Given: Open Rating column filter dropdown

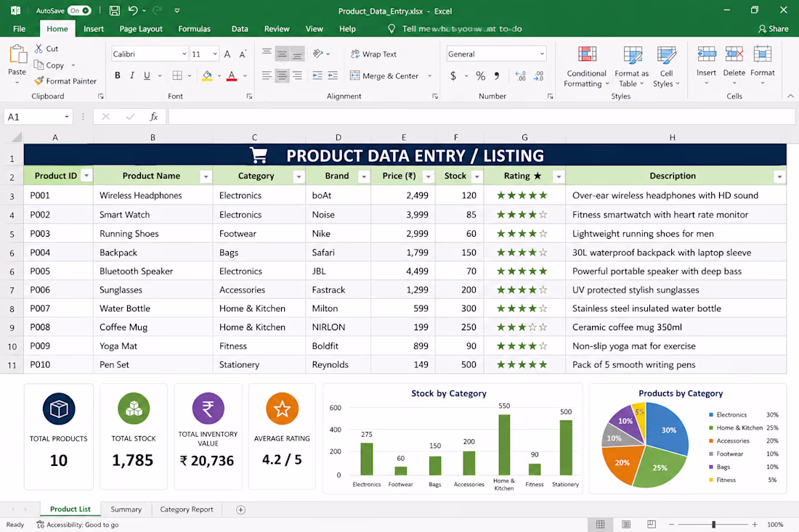Looking at the screenshot, I should (x=559, y=176).
